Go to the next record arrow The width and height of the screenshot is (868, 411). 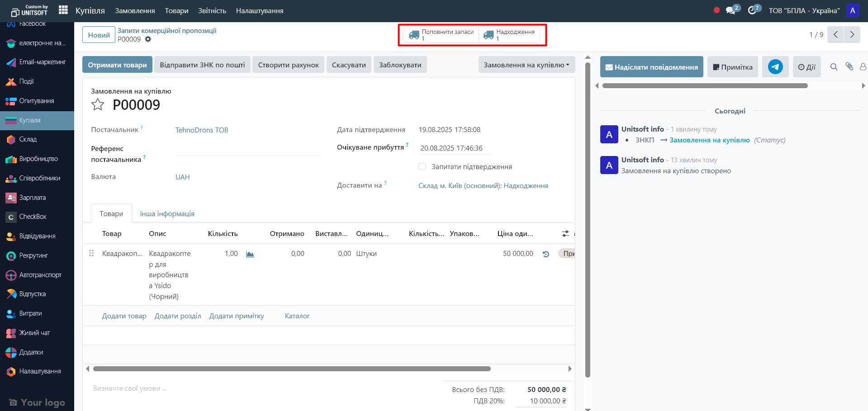point(852,35)
